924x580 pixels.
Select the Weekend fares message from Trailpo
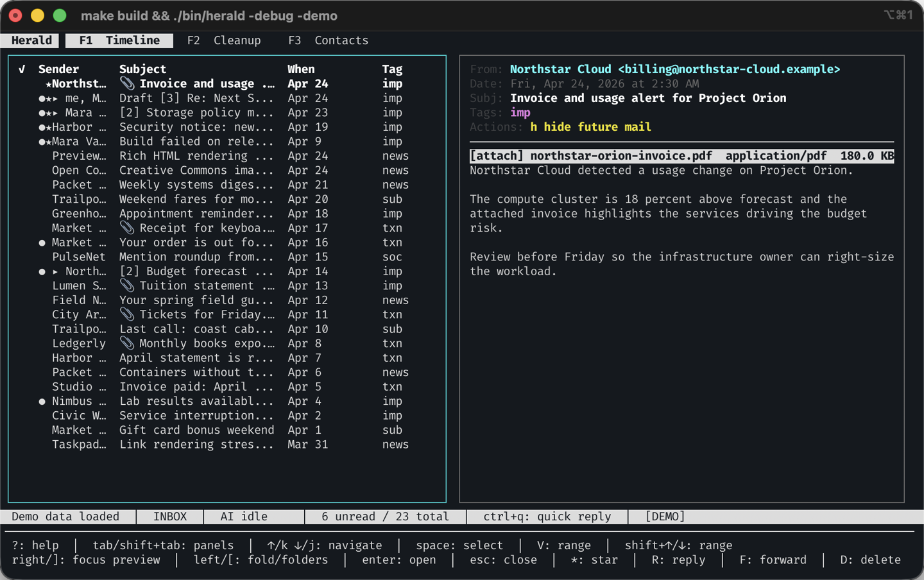click(x=227, y=200)
